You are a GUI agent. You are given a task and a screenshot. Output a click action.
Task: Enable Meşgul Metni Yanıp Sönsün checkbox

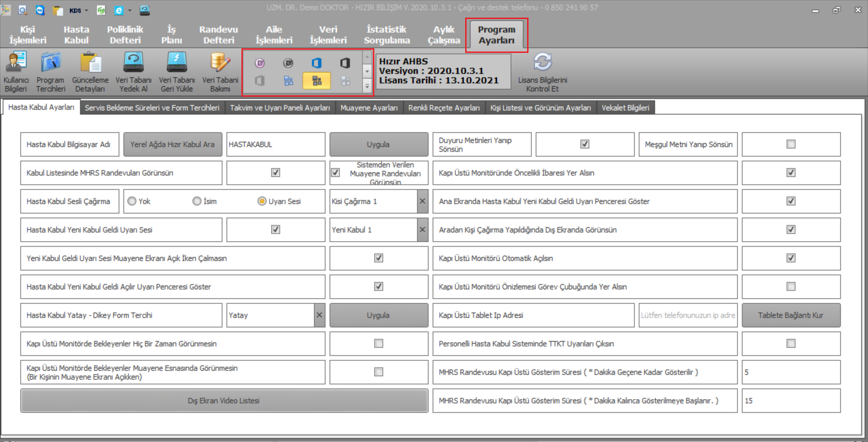[791, 144]
